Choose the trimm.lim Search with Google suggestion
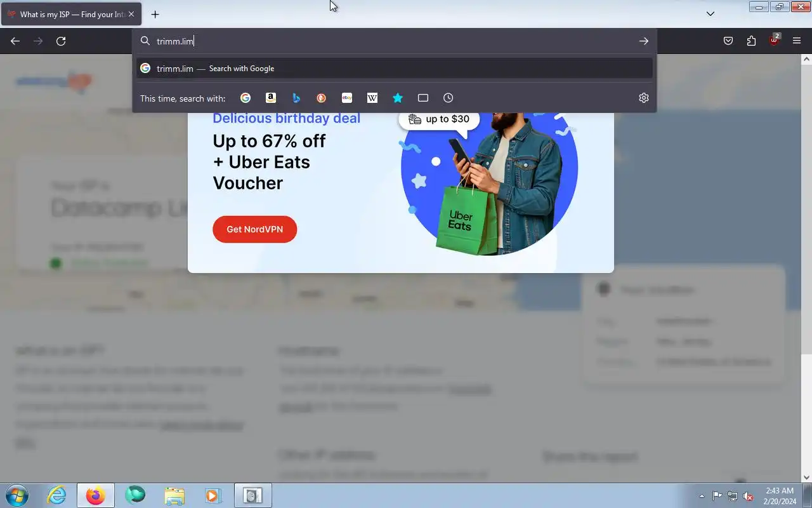812x508 pixels. click(x=394, y=69)
